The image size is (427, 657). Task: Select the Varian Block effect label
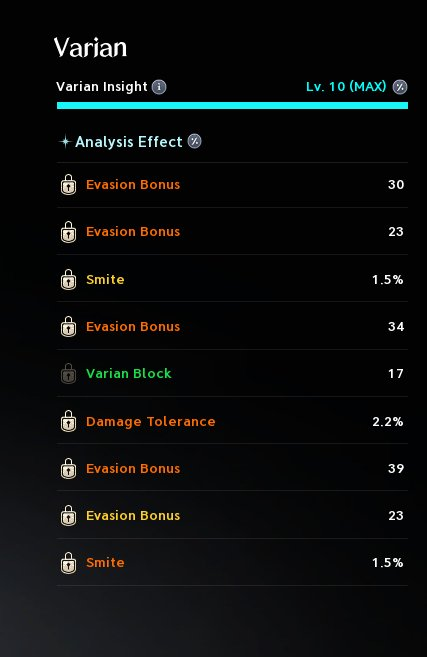[x=129, y=373]
